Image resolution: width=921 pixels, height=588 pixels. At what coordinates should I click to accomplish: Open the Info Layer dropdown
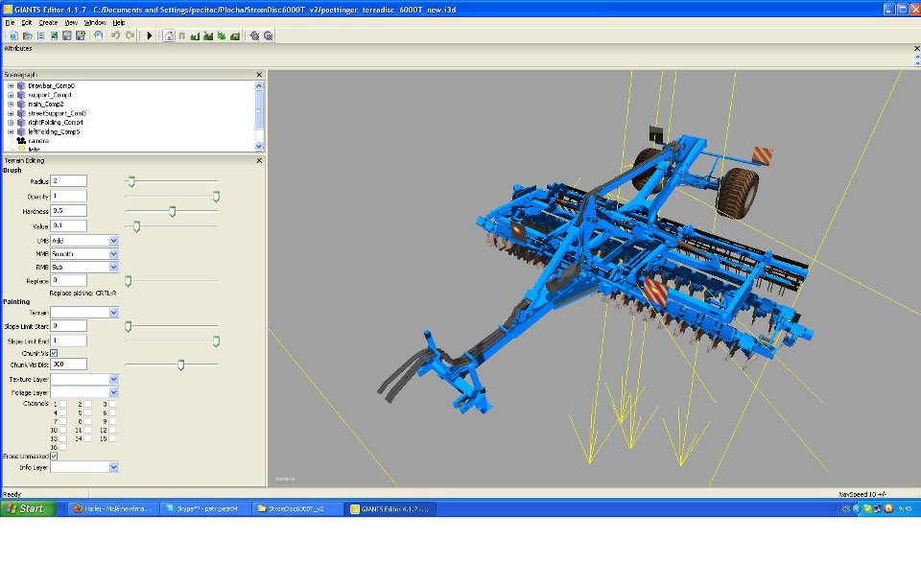tap(113, 467)
